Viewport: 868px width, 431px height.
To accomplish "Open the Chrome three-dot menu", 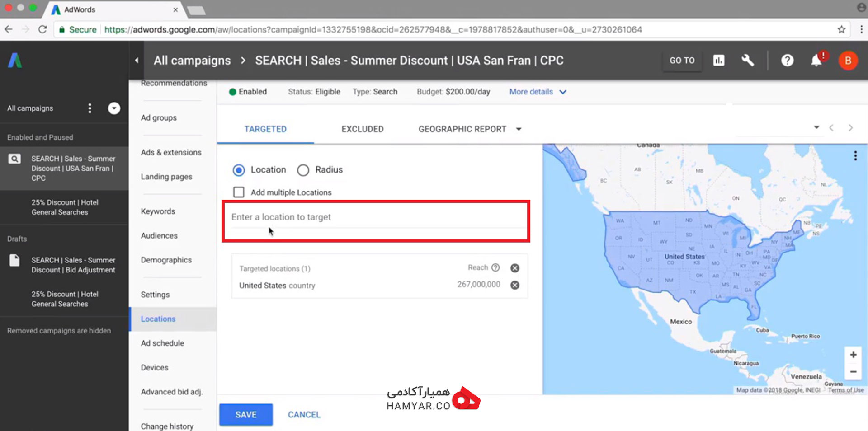I will [861, 29].
